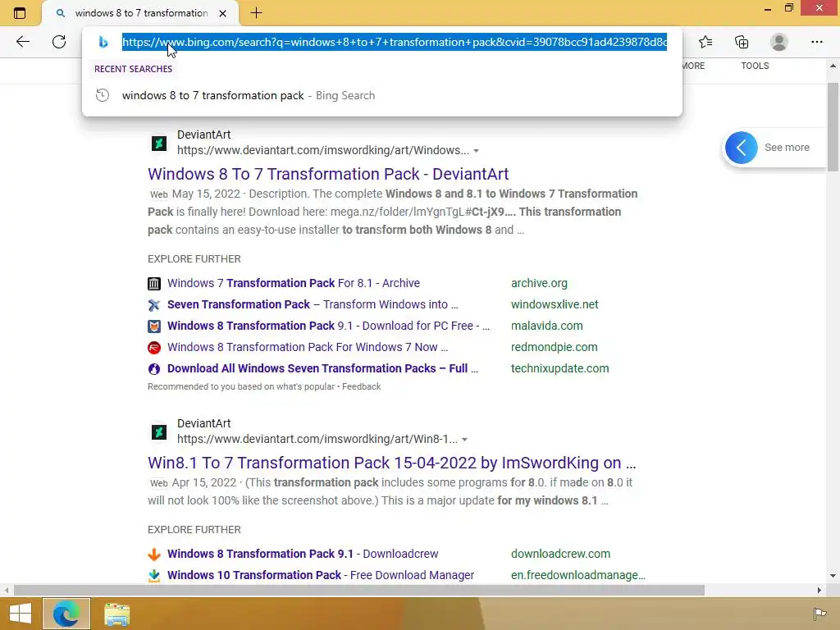Click the vertical scrollbar down arrow

tap(833, 576)
